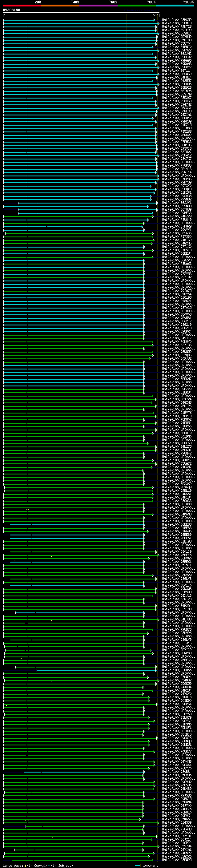197x868 pixels.
Task: Click the cyan ~100% segment of the color scale
Action: 175,6
